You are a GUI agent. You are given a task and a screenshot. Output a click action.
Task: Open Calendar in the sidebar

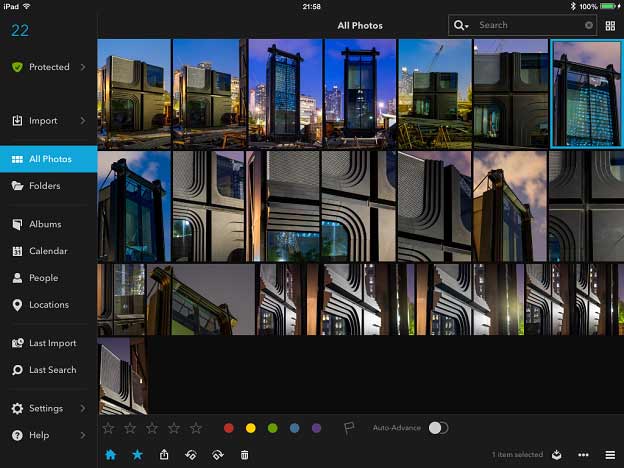click(x=49, y=251)
